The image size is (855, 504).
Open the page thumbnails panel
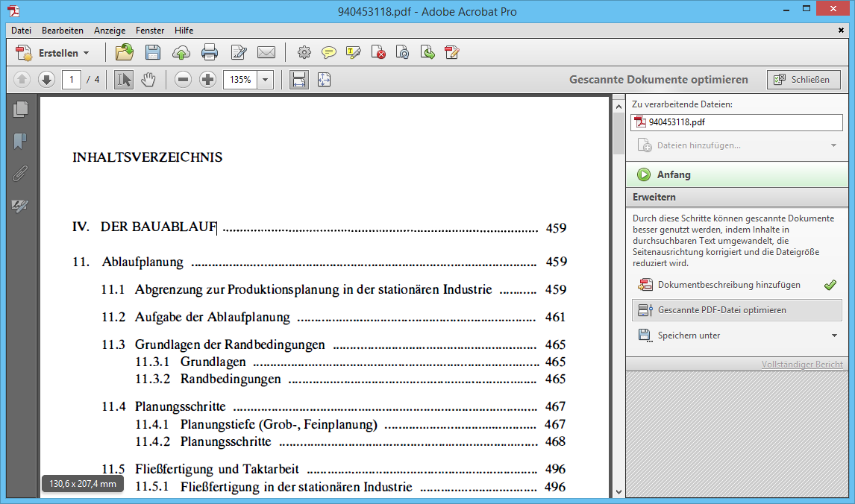pos(21,110)
